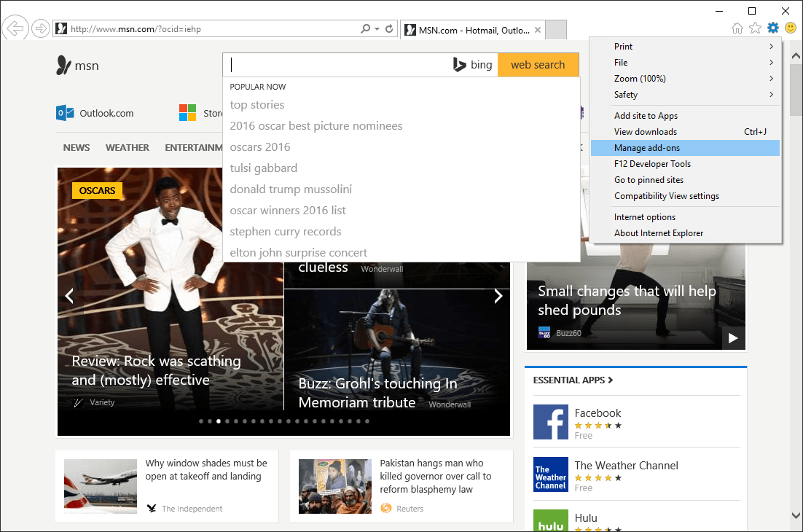Open the address bar autocomplete dropdown arrow
803x532 pixels.
[377, 28]
